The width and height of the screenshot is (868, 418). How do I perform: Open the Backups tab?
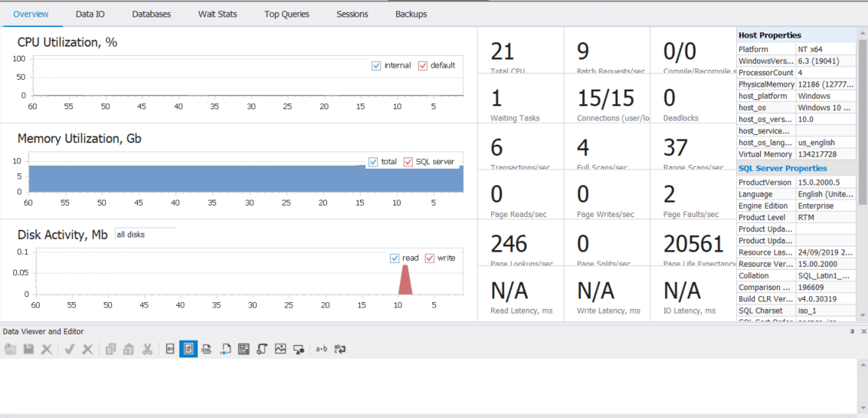[411, 14]
